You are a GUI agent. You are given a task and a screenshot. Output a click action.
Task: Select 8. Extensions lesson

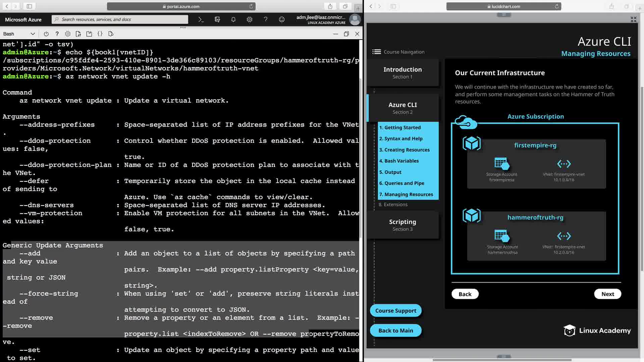393,204
